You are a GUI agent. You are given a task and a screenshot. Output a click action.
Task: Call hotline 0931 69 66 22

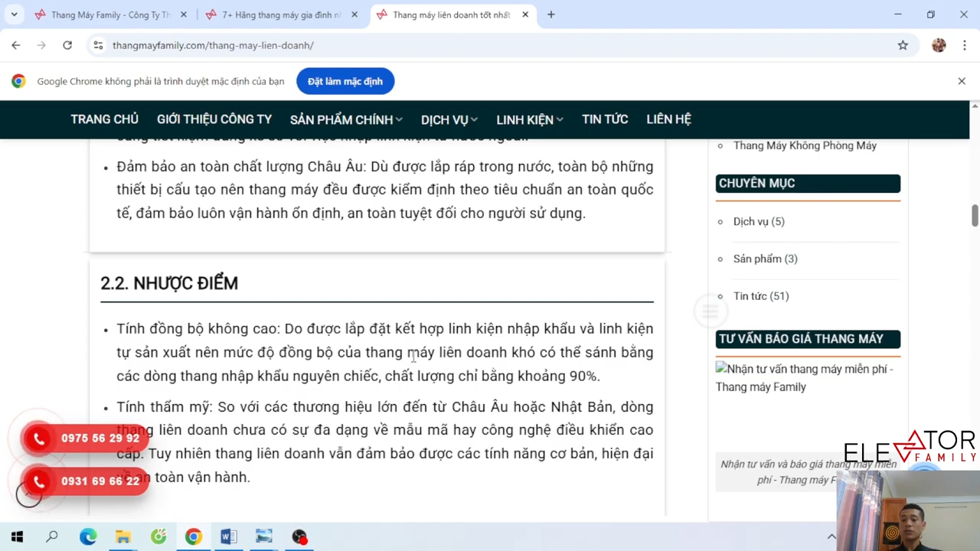point(85,481)
